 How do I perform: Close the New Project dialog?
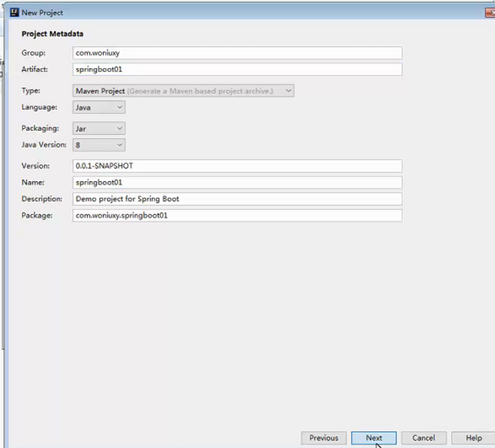tap(490, 13)
